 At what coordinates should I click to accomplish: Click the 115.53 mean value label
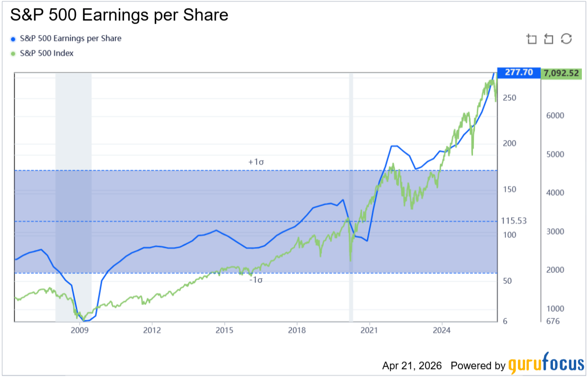(514, 221)
